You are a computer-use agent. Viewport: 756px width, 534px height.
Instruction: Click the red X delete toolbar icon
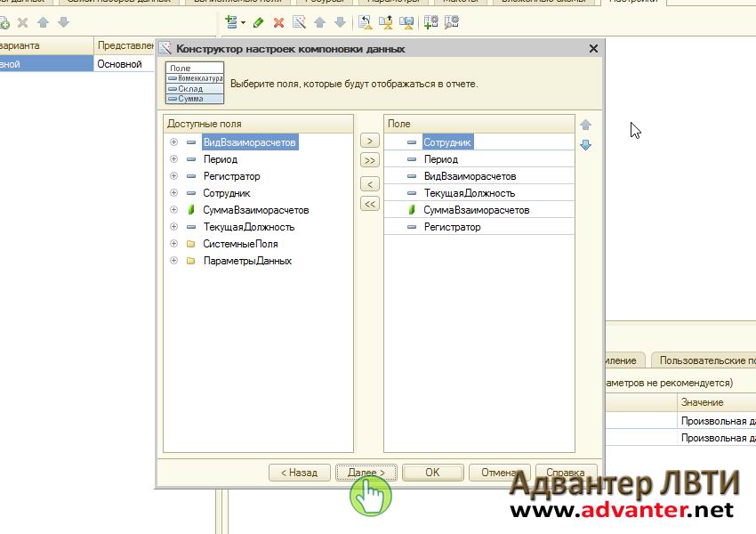point(279,22)
